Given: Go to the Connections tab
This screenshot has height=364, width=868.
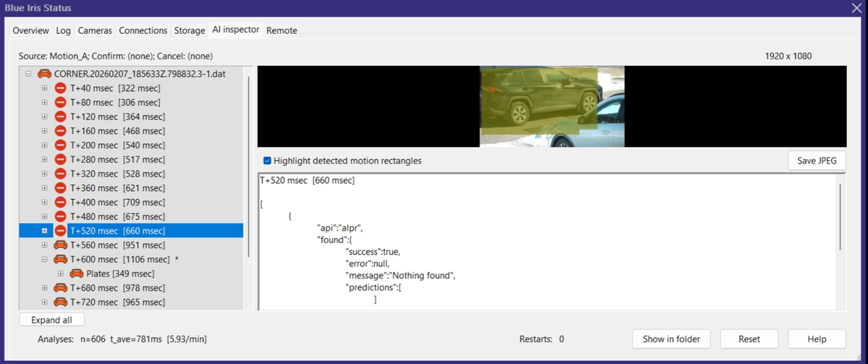Looking at the screenshot, I should [x=143, y=30].
